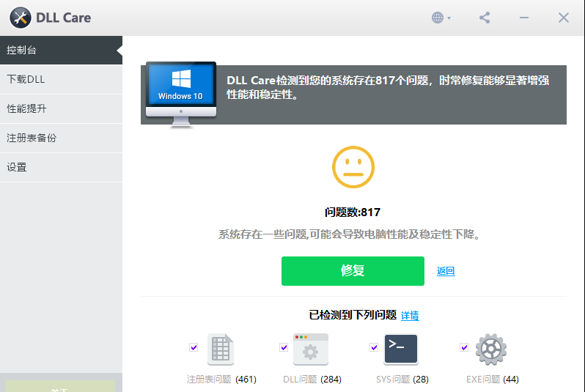Uncheck the 注册表问题 checkbox
The image size is (585, 392).
pyautogui.click(x=194, y=347)
